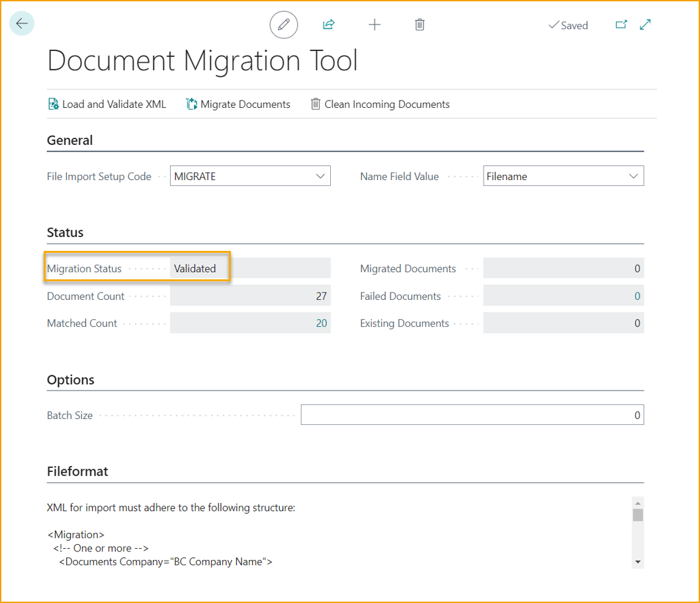Viewport: 700px width, 603px height.
Task: Run the Clean Incoming Documents action
Action: [x=380, y=104]
